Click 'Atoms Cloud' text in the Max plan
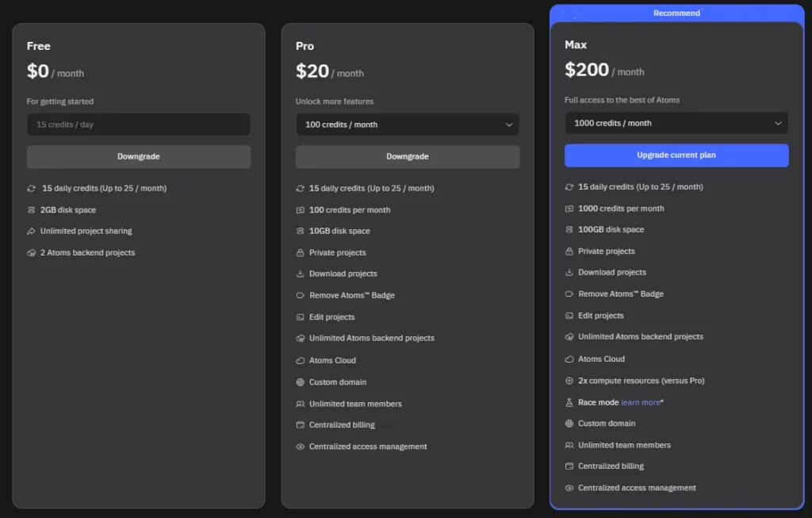 coord(601,359)
